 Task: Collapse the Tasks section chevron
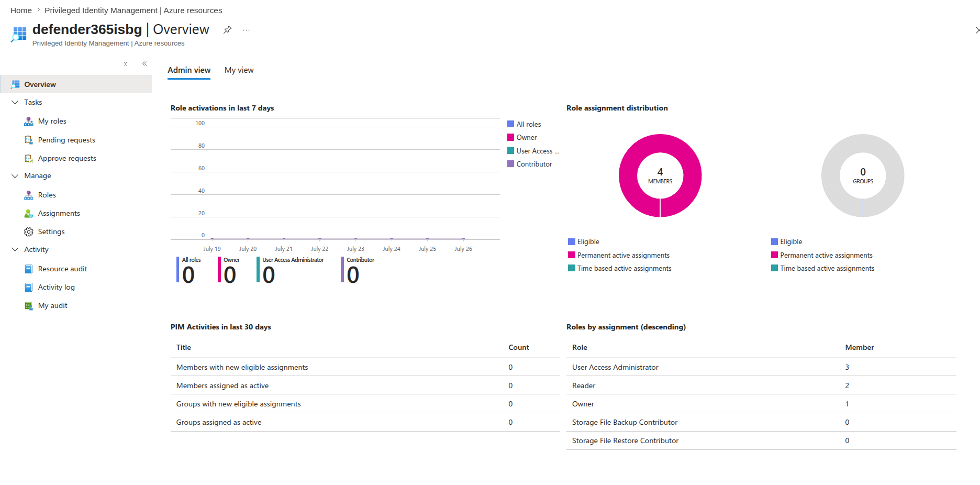15,102
